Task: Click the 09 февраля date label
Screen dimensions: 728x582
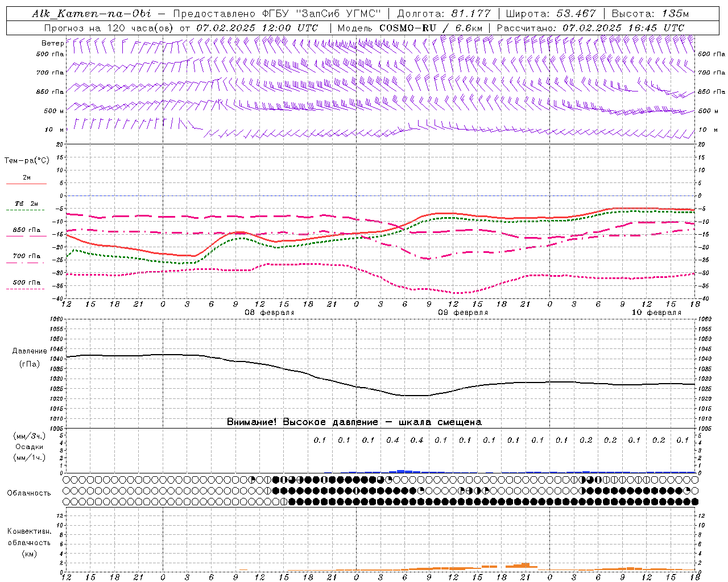Action: click(463, 313)
